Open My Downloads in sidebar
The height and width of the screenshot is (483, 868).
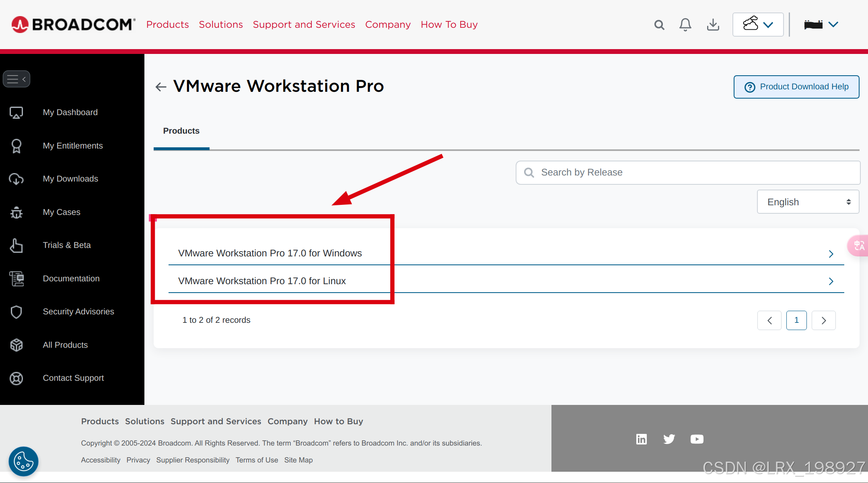(x=70, y=179)
